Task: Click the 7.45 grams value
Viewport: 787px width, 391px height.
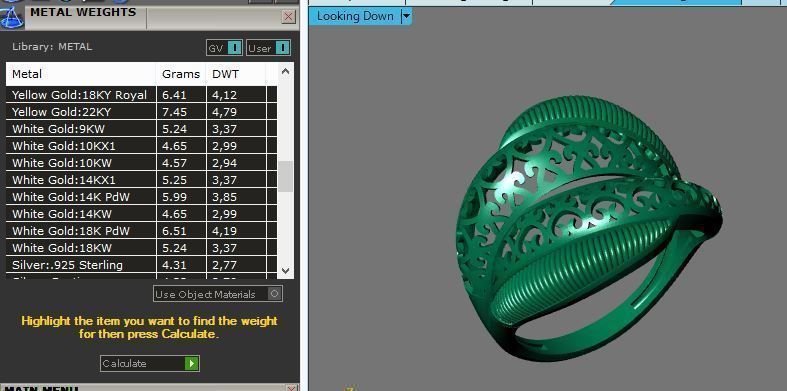Action: (174, 112)
